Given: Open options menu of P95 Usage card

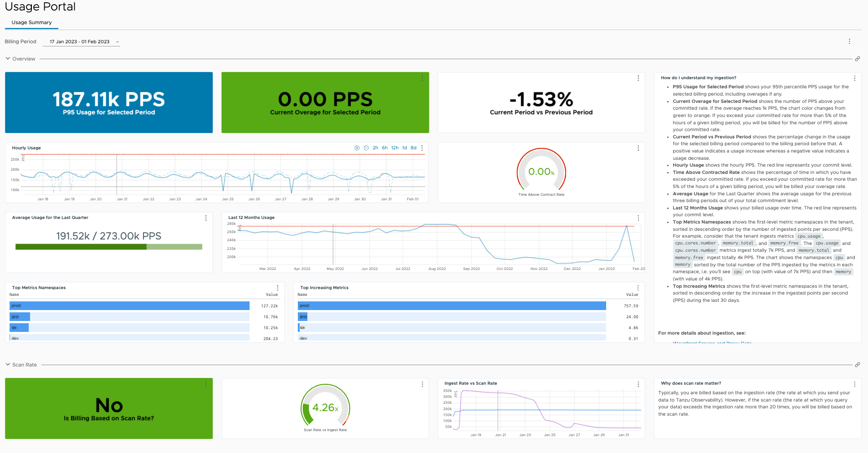Looking at the screenshot, I should [x=206, y=78].
